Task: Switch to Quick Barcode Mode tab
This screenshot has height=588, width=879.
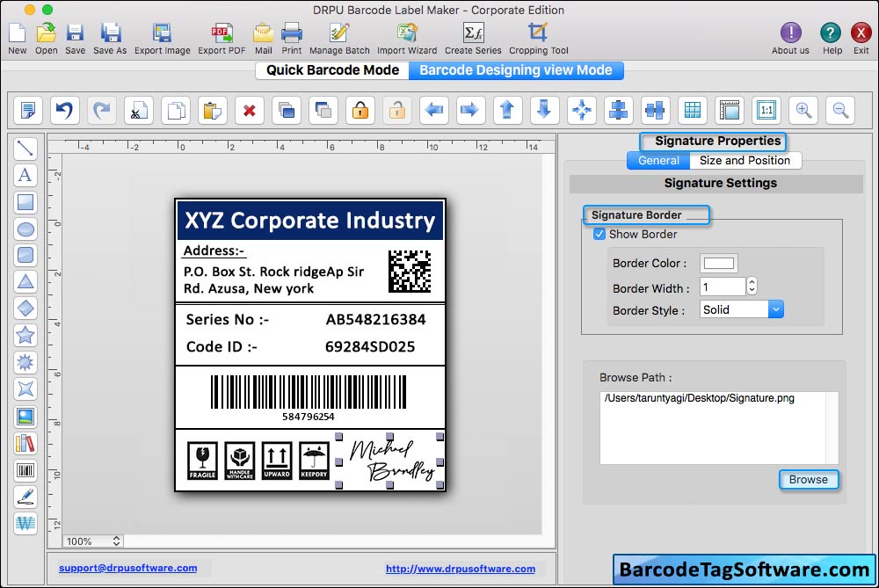Action: point(332,70)
